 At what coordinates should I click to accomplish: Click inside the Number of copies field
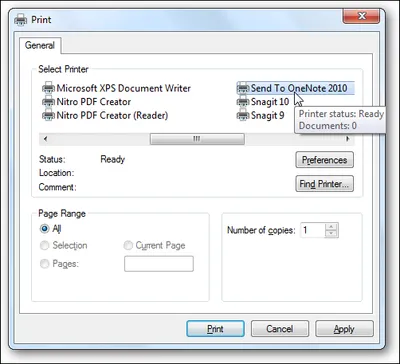tap(313, 230)
